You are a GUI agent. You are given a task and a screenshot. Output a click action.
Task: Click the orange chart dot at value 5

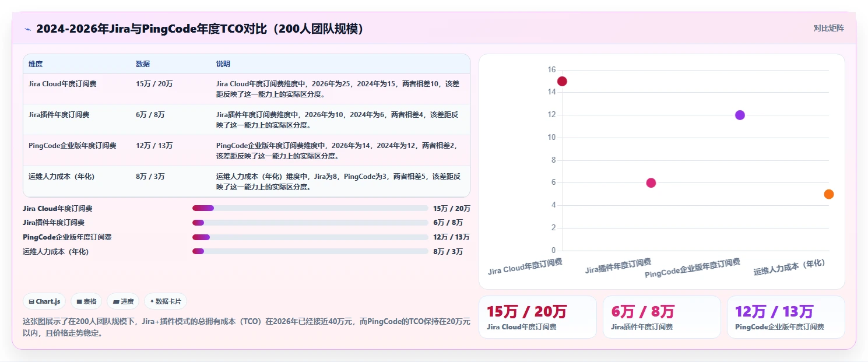(x=829, y=194)
